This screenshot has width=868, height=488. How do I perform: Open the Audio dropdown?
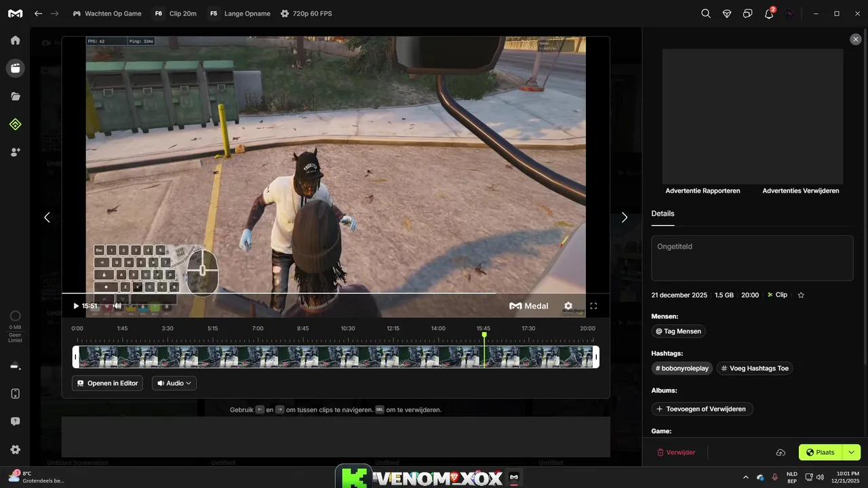pyautogui.click(x=174, y=383)
